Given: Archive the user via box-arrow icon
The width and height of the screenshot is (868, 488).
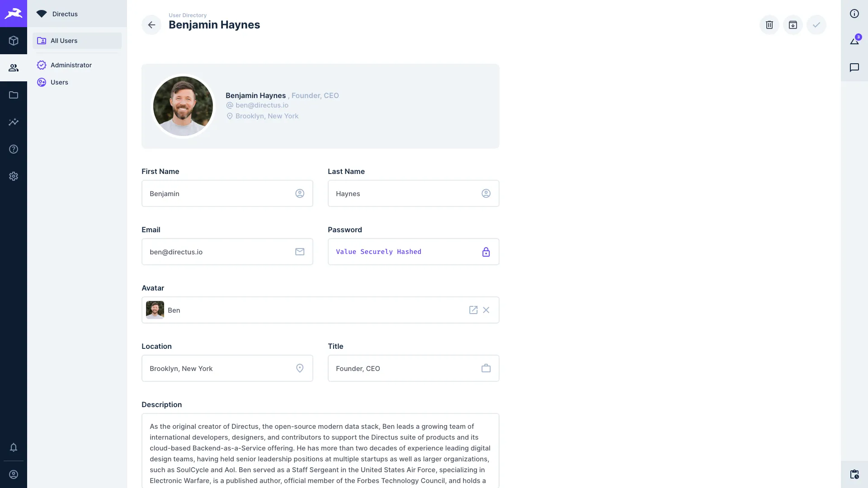Looking at the screenshot, I should click(x=793, y=25).
